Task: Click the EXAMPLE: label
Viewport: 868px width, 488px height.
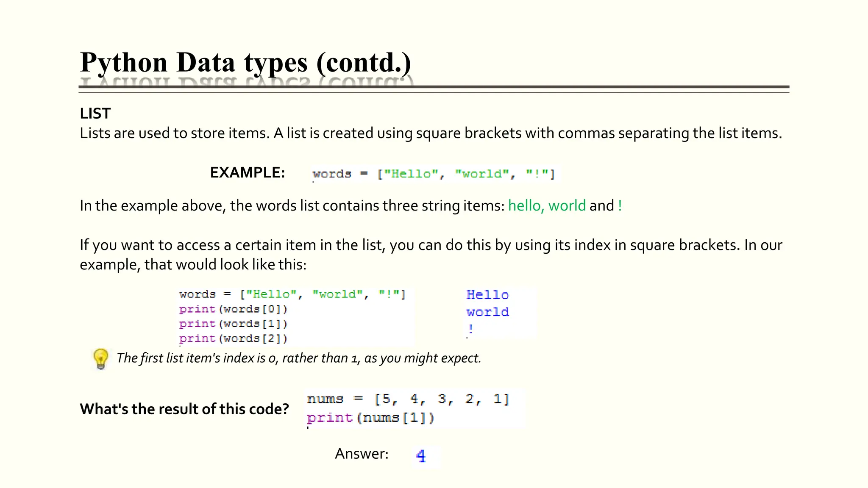Action: pos(248,172)
